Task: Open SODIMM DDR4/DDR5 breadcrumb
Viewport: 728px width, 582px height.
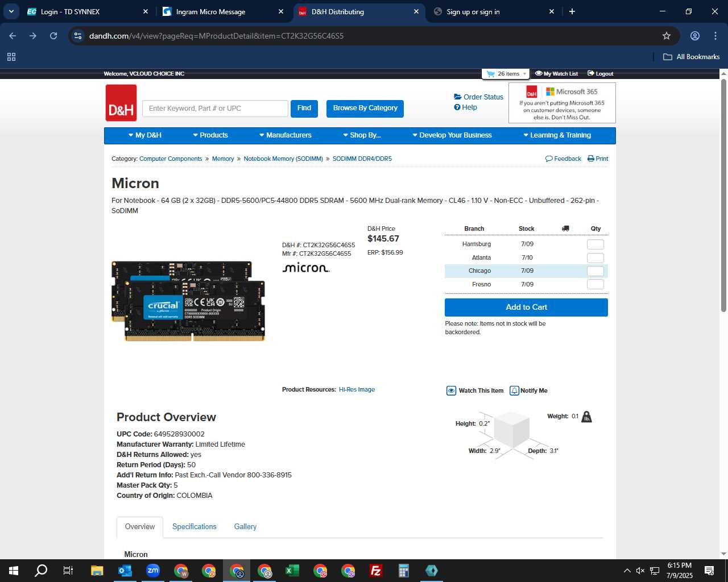Action: pyautogui.click(x=362, y=159)
